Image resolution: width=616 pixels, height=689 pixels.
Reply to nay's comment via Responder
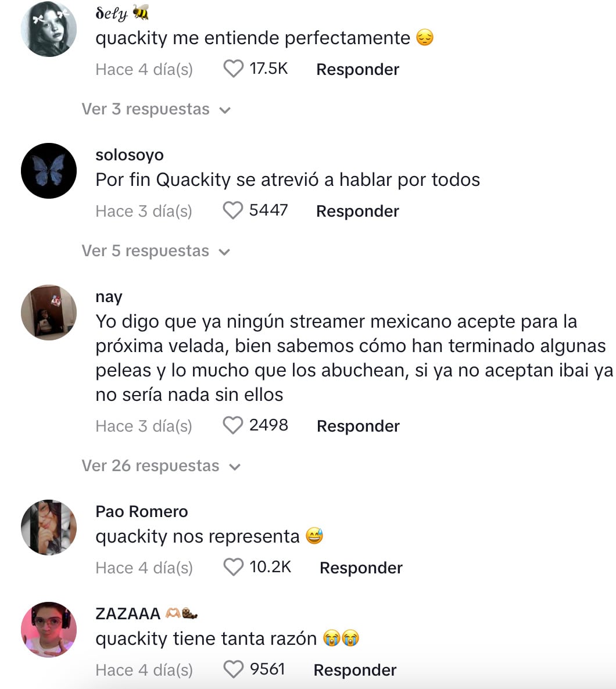[359, 426]
